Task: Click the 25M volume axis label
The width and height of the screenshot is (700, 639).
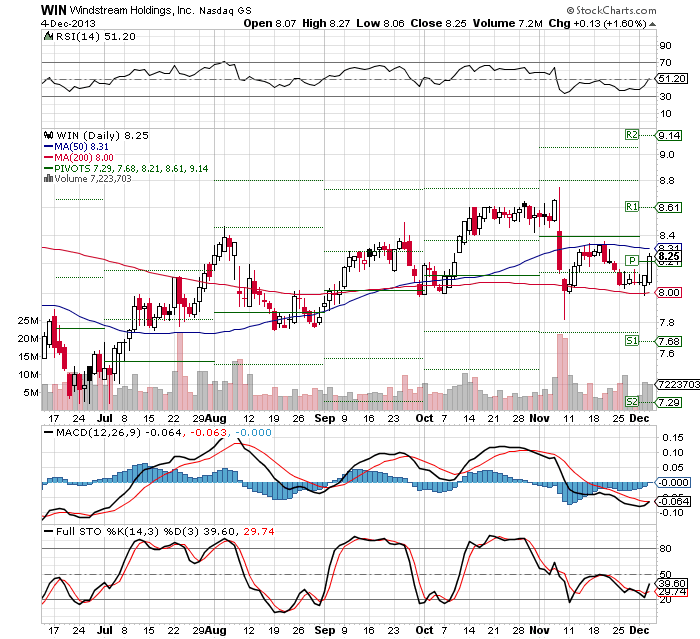Action: point(28,321)
